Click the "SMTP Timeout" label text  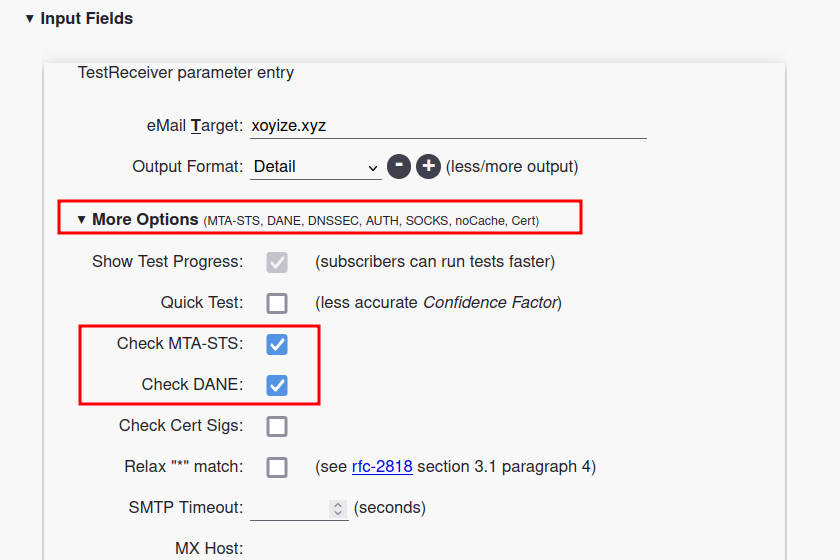coord(185,508)
